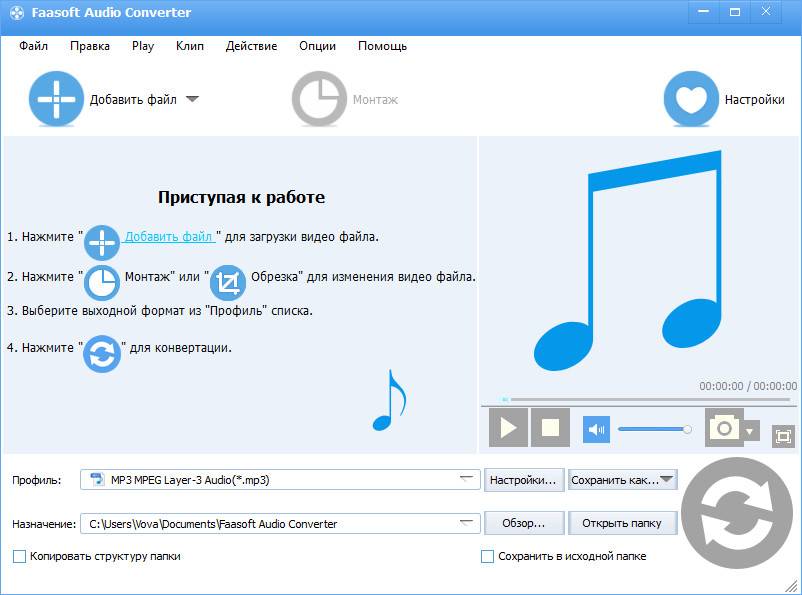The image size is (802, 595).
Task: Click the window resize grip corner
Action: point(791,585)
